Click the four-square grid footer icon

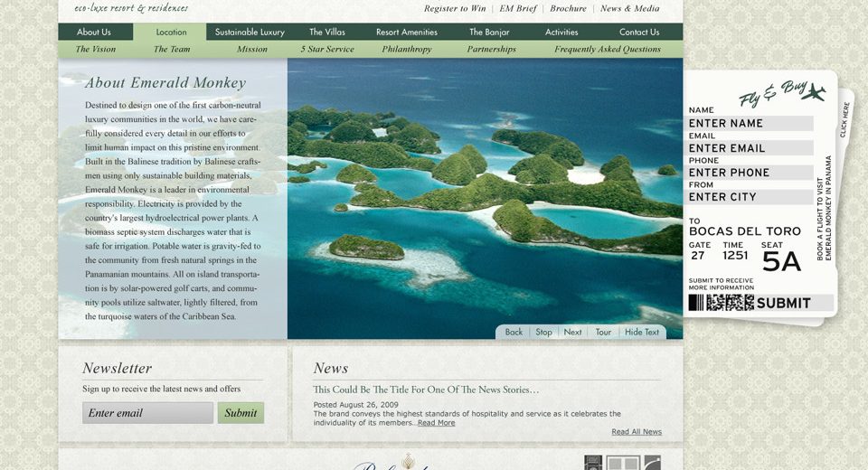(623, 464)
